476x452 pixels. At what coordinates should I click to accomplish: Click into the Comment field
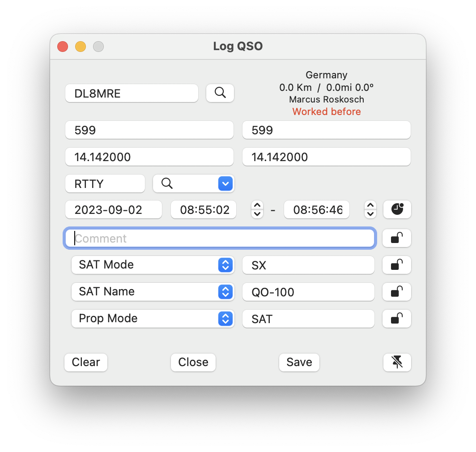220,238
